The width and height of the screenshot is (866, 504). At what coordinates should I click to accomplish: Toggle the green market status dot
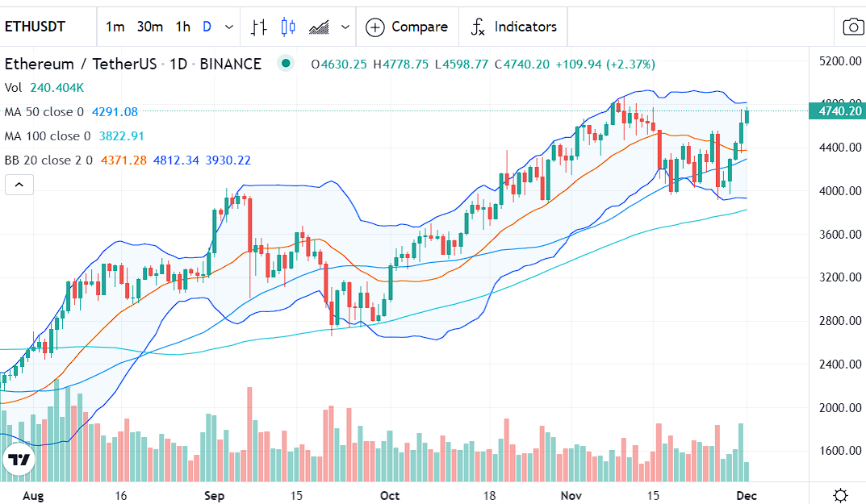284,64
